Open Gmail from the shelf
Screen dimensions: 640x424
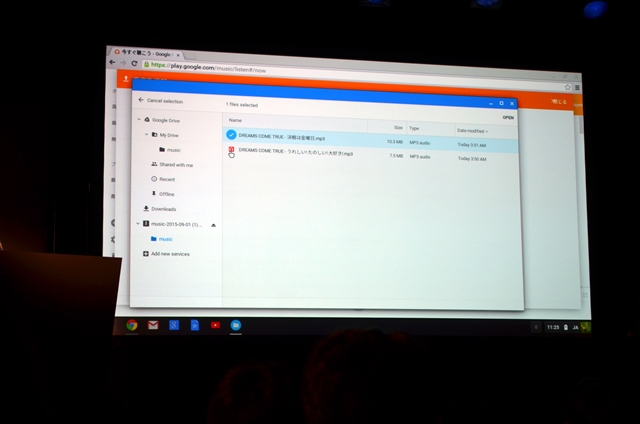[x=153, y=325]
